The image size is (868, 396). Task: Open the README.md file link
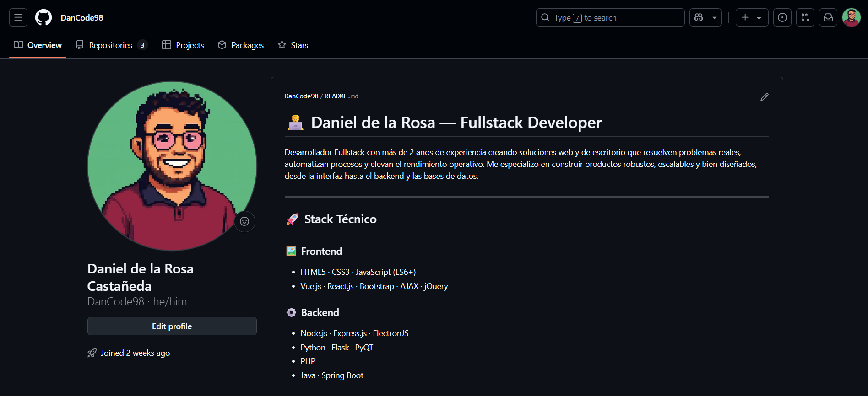click(342, 96)
